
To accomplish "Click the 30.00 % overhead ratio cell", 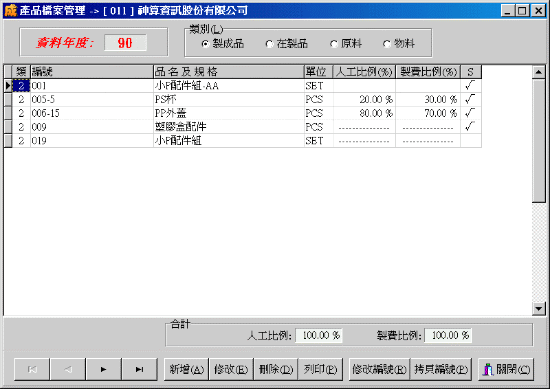I will [x=428, y=99].
